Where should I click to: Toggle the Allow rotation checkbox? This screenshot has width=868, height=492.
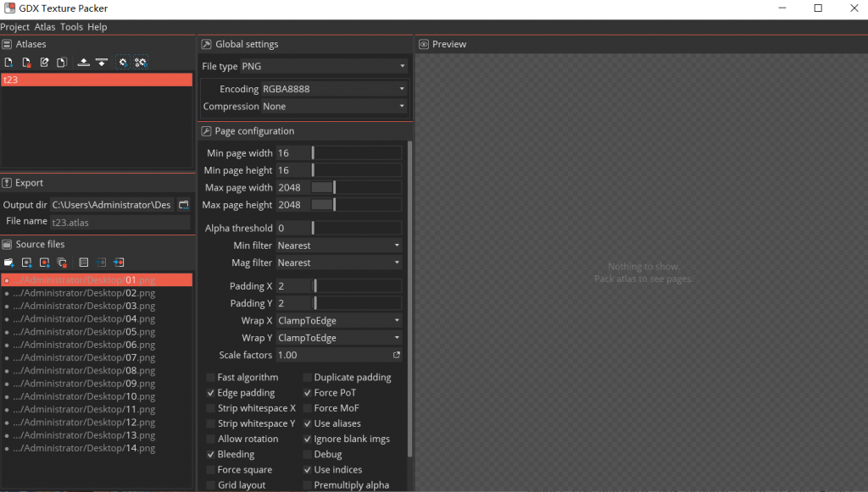tap(211, 439)
